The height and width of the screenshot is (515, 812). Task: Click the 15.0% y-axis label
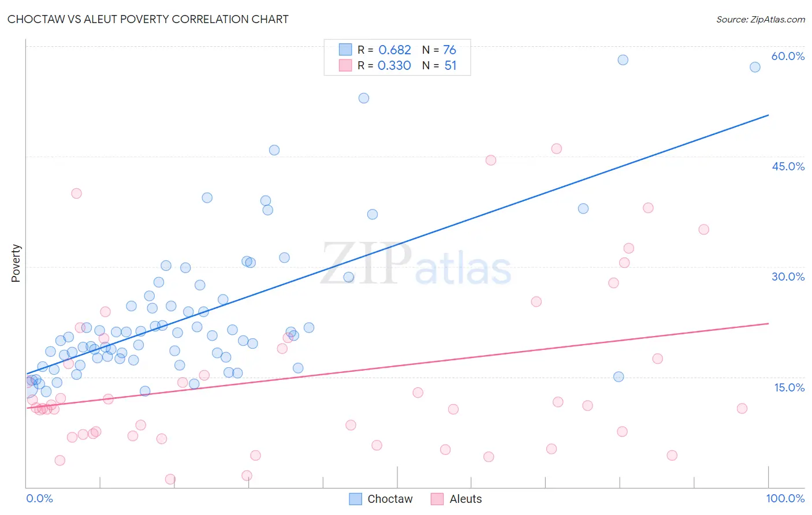(x=789, y=387)
